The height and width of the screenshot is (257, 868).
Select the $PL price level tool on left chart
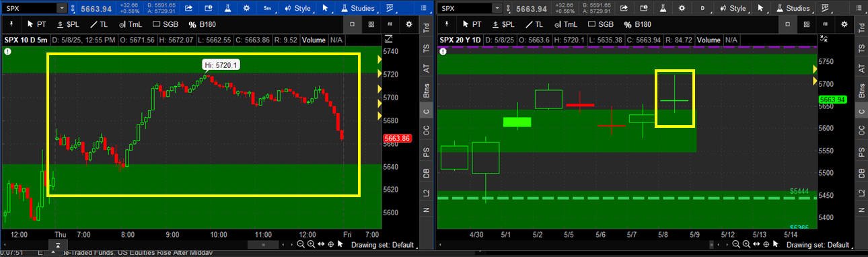point(69,24)
